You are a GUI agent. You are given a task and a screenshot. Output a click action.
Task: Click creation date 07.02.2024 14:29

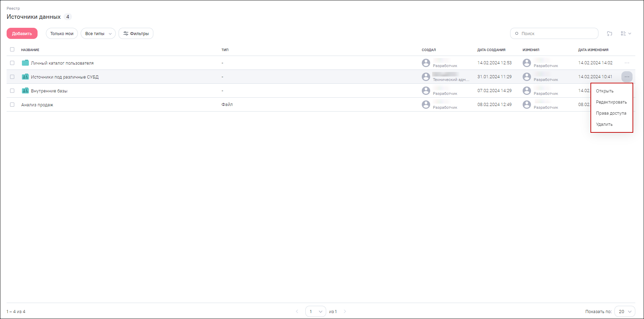(x=494, y=91)
